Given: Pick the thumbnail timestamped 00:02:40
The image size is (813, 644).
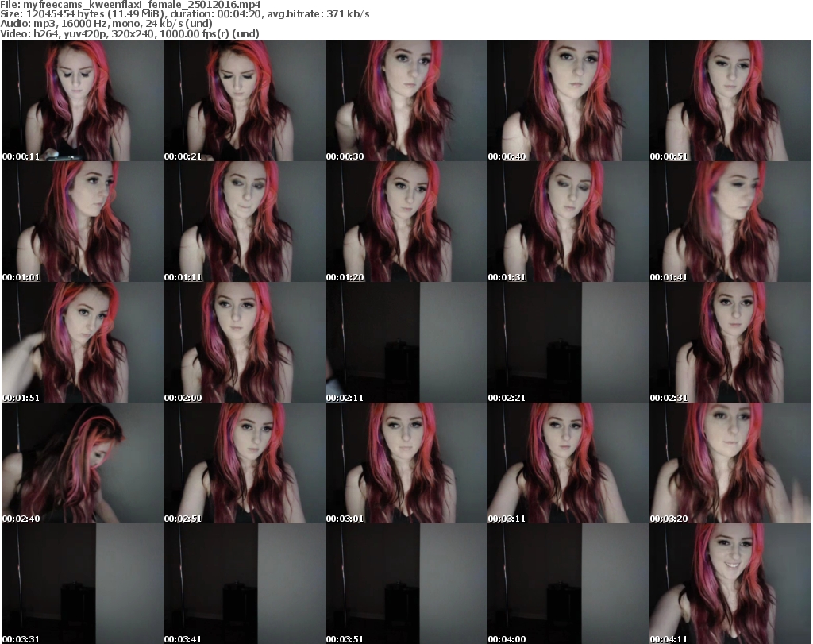Looking at the screenshot, I should click(83, 463).
